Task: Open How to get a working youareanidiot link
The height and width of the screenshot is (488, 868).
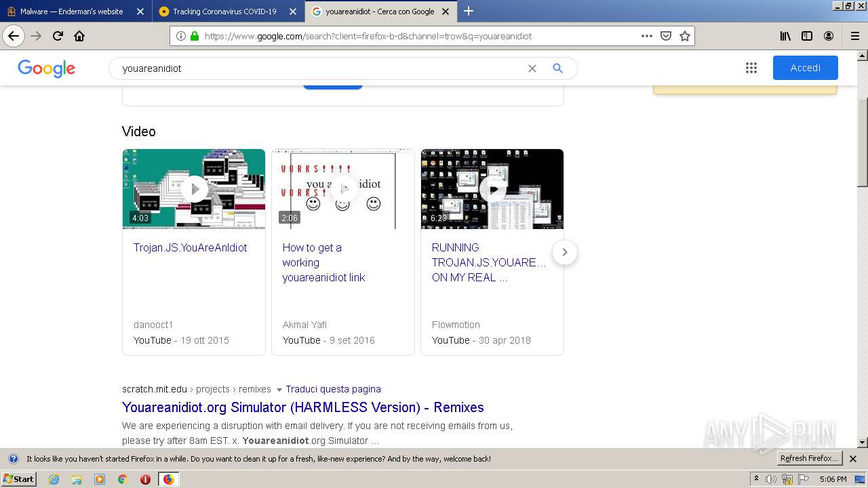Action: 323,262
